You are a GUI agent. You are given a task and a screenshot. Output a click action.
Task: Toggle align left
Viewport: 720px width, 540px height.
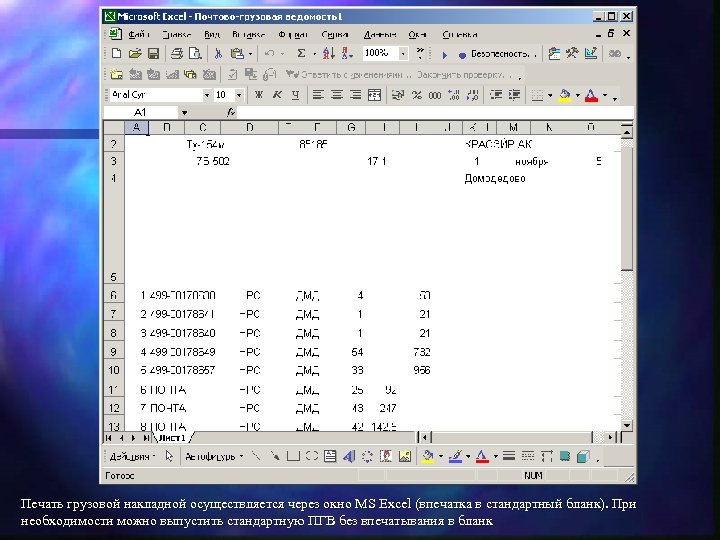tap(318, 95)
